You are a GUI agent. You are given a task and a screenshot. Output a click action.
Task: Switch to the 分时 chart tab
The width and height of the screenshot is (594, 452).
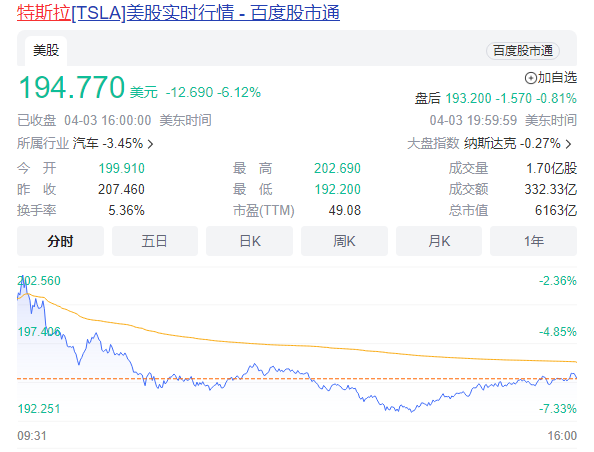click(x=60, y=241)
